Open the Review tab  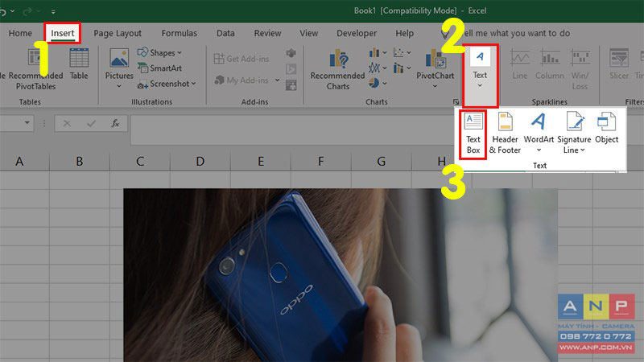[x=267, y=33]
